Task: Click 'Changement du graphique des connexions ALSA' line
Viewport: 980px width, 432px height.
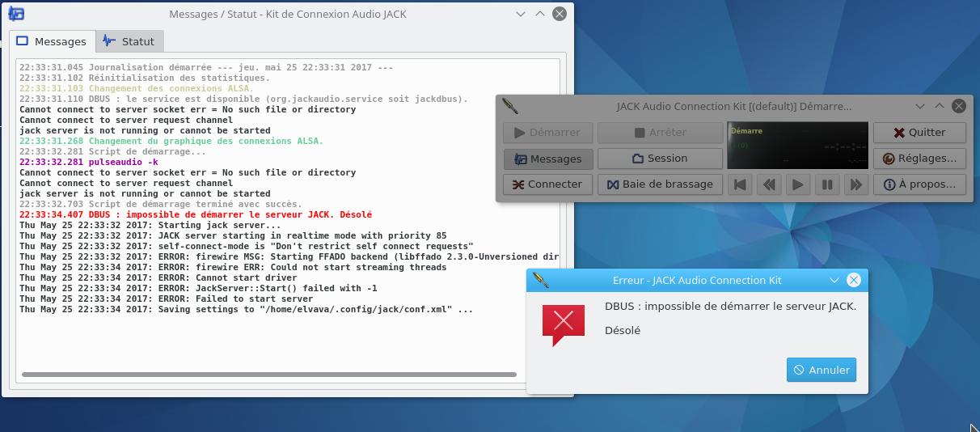Action: [x=171, y=141]
